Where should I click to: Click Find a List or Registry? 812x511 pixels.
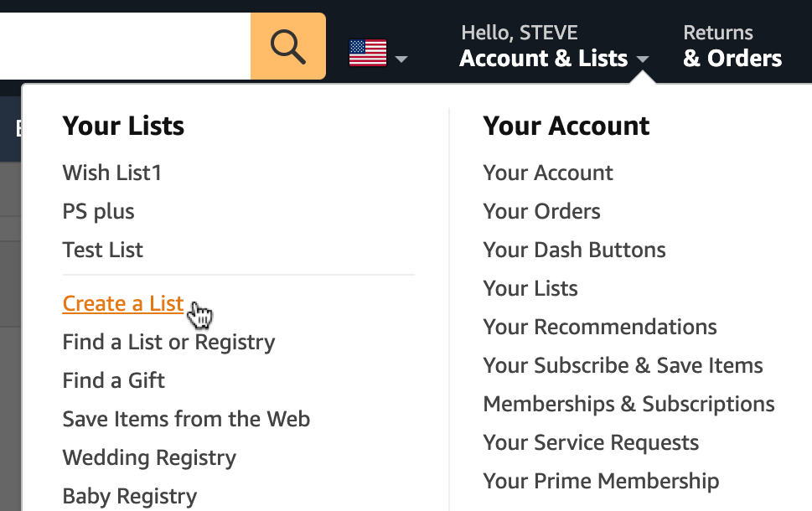tap(168, 342)
